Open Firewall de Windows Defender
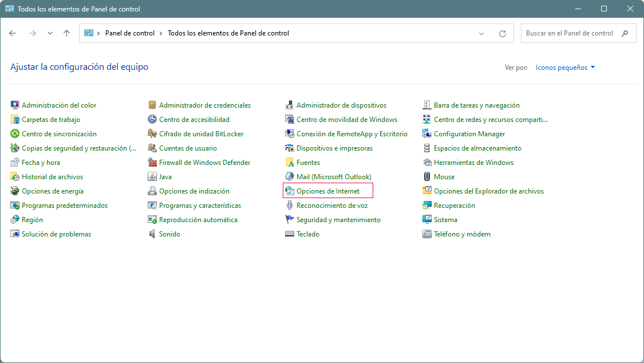The image size is (644, 363). (x=204, y=162)
